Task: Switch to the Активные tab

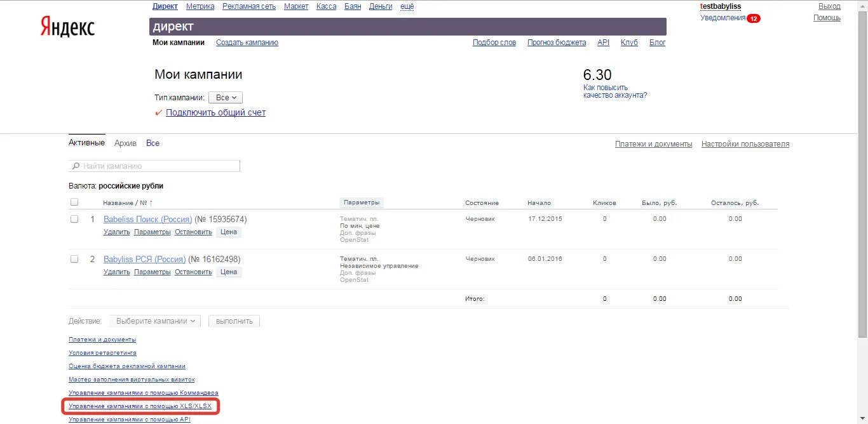Action: (x=86, y=143)
